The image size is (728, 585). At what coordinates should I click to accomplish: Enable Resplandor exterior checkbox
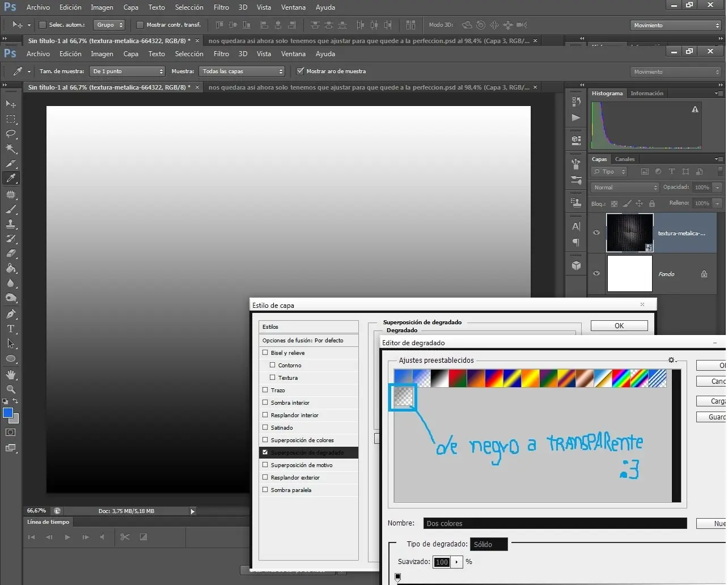265,477
